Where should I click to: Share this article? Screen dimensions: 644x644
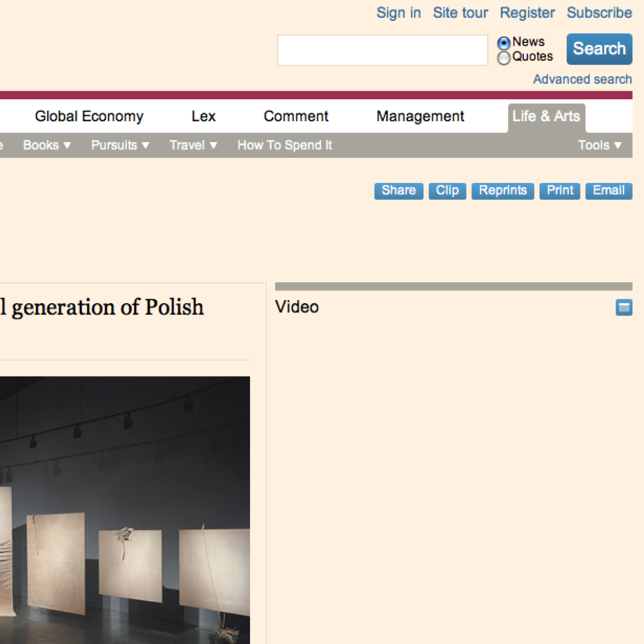click(x=399, y=191)
